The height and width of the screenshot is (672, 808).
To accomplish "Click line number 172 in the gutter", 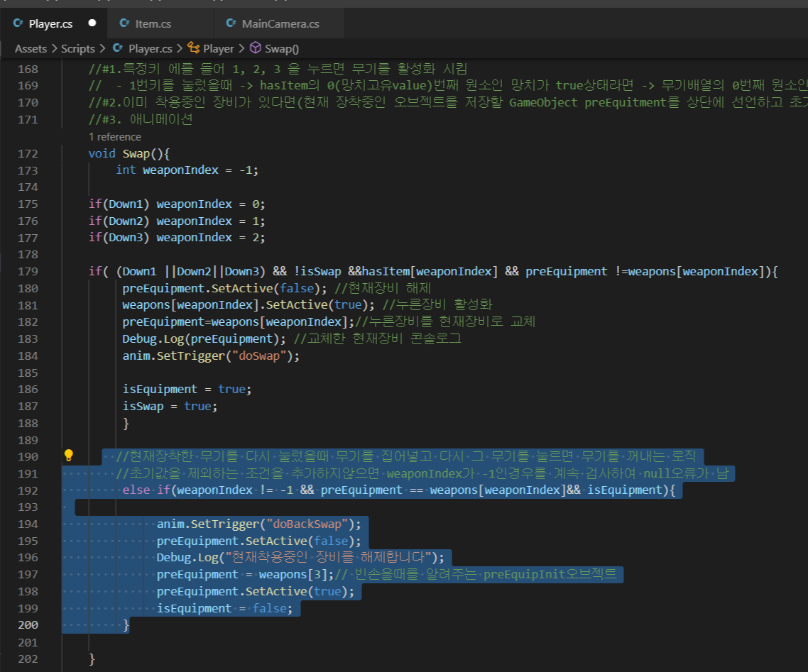I will point(28,153).
